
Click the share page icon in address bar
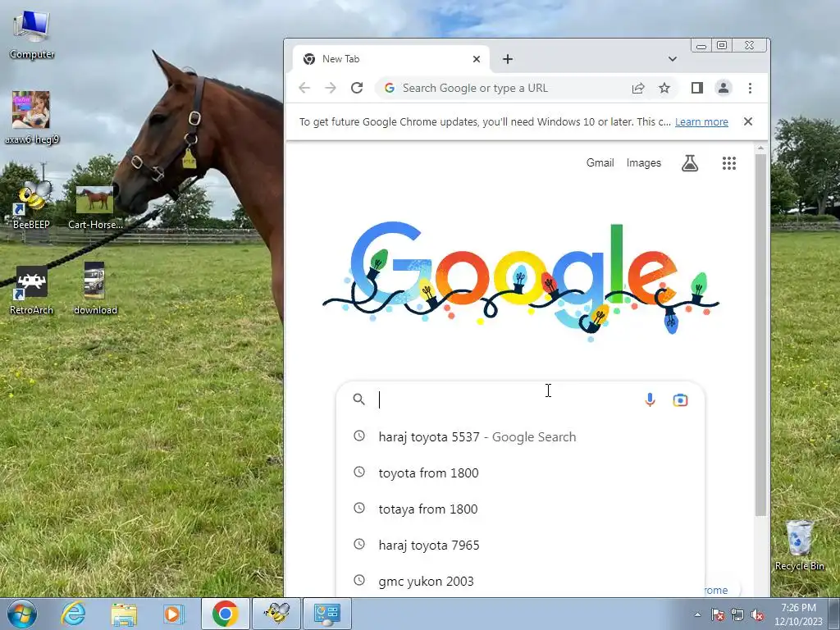[638, 88]
